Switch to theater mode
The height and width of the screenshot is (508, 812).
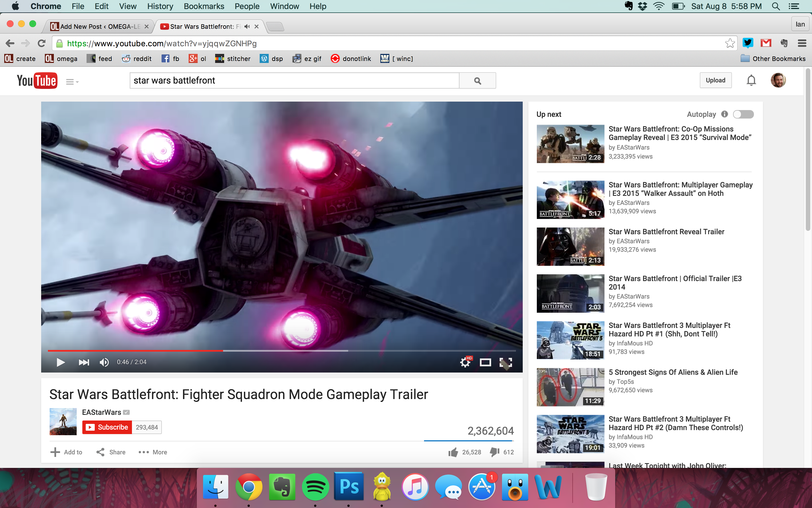[x=486, y=362]
